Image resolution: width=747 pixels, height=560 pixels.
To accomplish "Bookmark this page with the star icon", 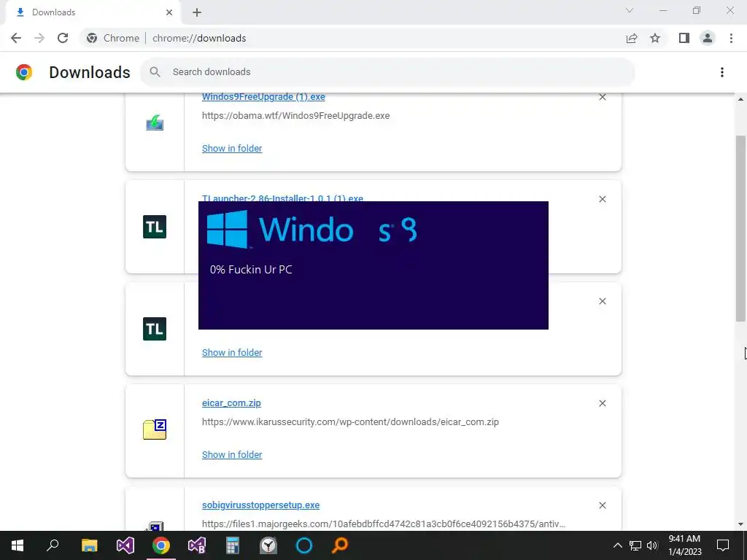I will 655,38.
